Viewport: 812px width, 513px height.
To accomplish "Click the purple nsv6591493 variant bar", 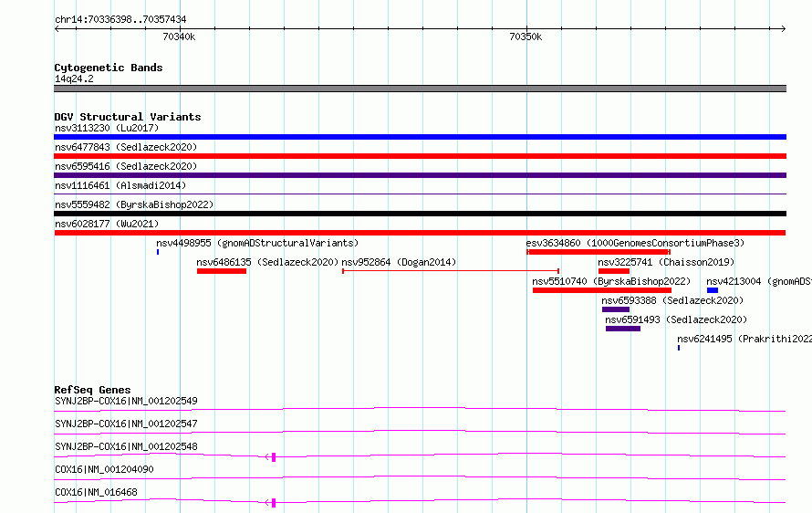I will (623, 329).
